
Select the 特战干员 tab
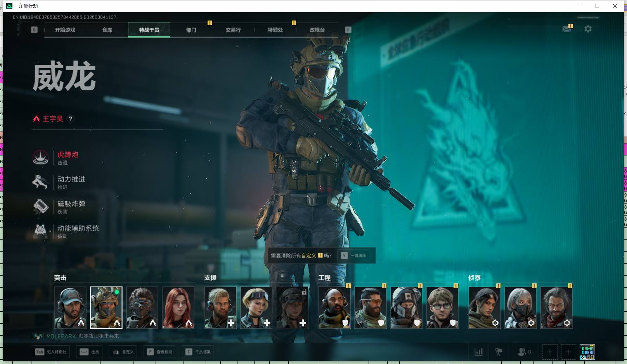click(149, 30)
